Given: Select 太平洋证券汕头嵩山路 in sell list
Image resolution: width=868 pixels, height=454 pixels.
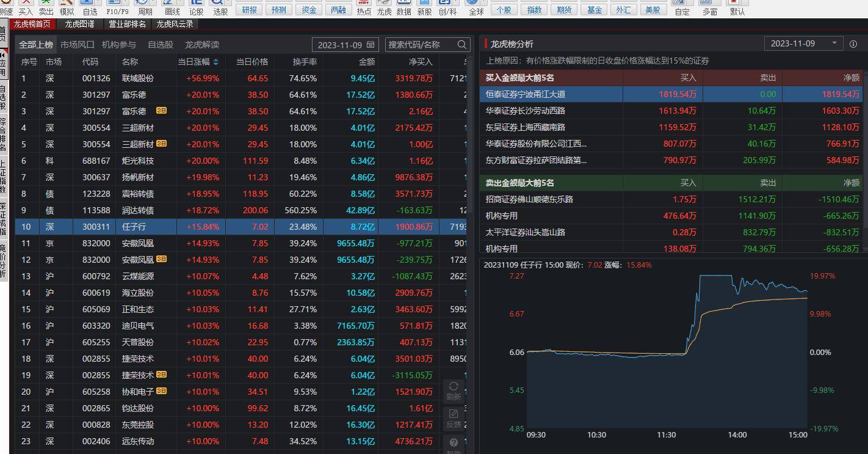Looking at the screenshot, I should point(671,232).
